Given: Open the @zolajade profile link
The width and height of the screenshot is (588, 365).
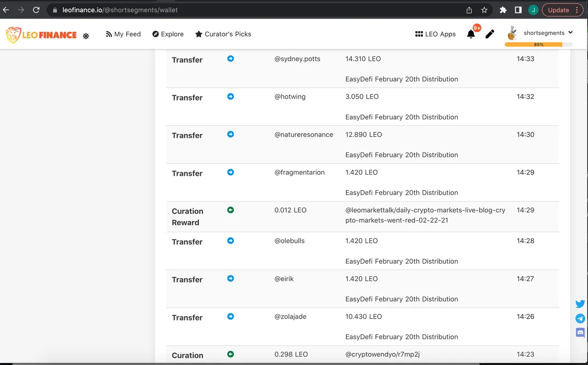Looking at the screenshot, I should (290, 316).
